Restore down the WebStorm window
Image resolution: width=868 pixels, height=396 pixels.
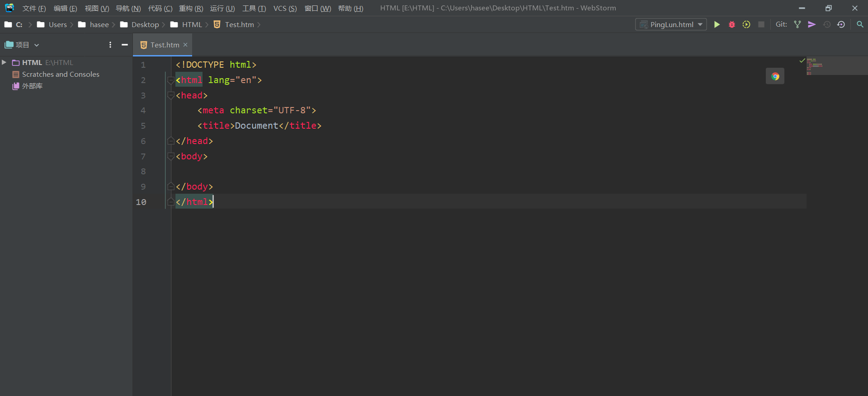828,8
